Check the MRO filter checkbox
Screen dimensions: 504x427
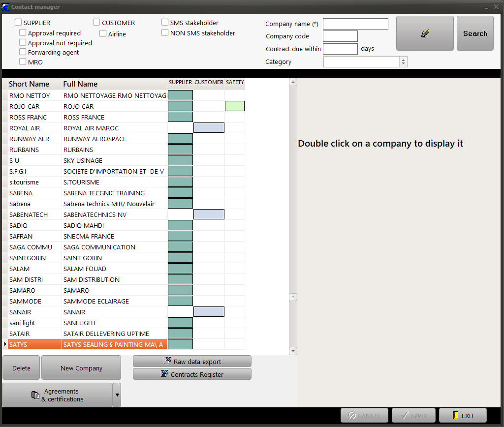(23, 61)
